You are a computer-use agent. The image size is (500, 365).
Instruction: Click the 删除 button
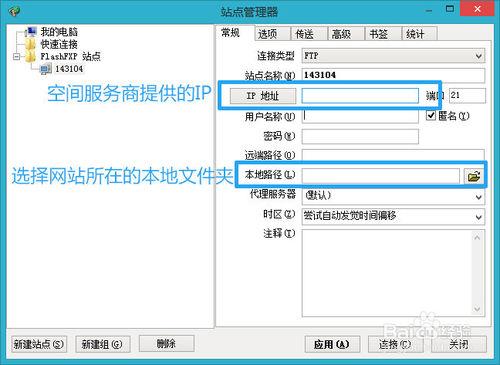(x=167, y=343)
